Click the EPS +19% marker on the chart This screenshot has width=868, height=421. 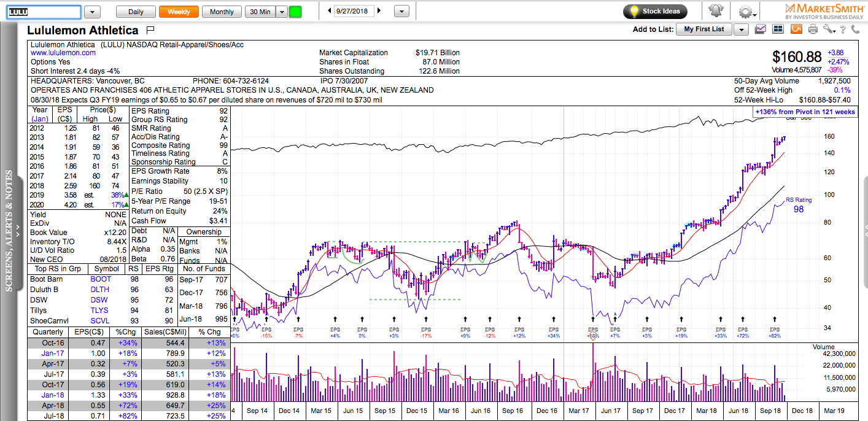pos(681,333)
